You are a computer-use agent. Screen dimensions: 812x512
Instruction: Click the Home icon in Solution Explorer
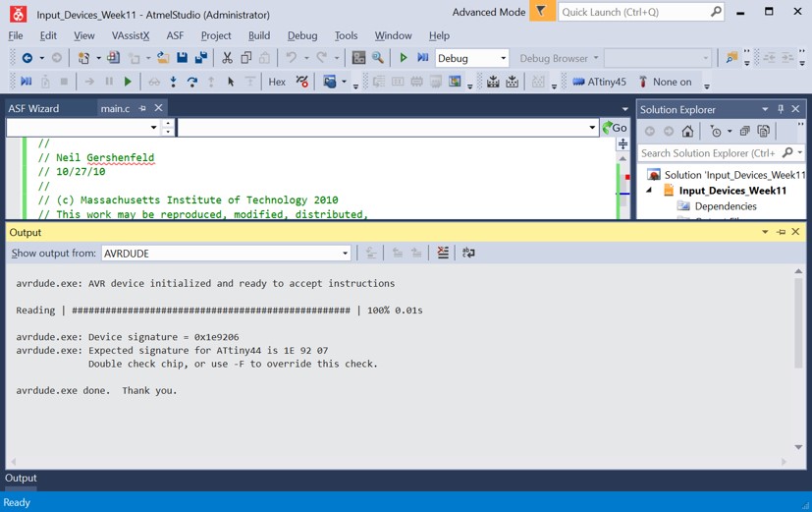point(687,131)
